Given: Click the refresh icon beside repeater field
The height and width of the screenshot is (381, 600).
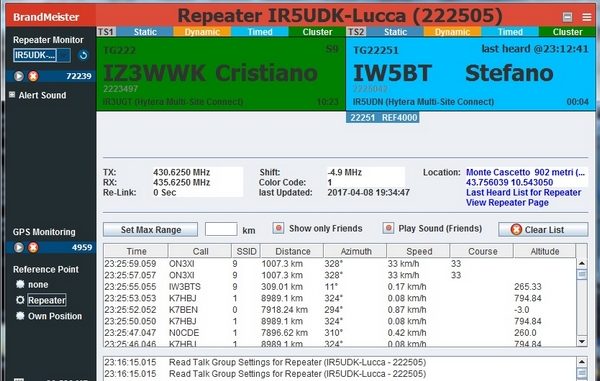Looking at the screenshot, I should click(x=83, y=55).
